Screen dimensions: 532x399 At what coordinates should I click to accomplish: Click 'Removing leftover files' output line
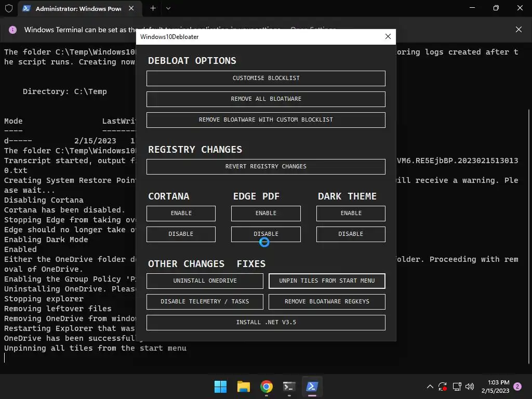point(58,309)
